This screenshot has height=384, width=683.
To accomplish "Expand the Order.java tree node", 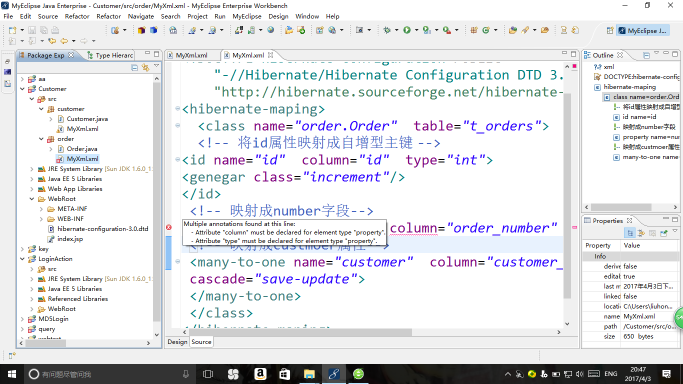I will pos(51,149).
